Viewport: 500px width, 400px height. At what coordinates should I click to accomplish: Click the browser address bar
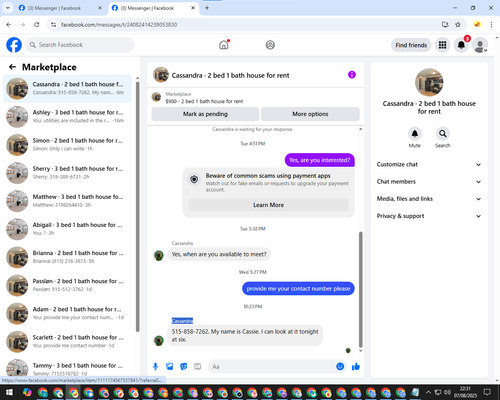[x=247, y=24]
